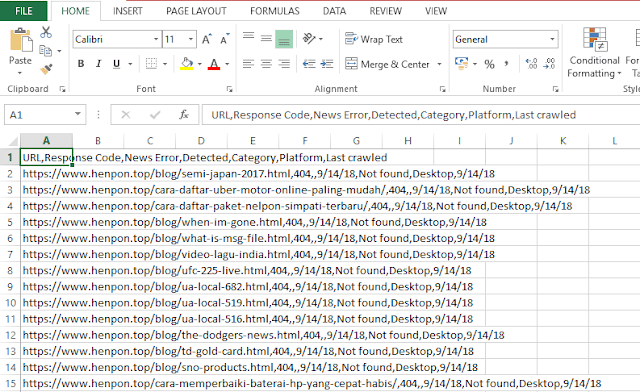640x392 pixels.
Task: Apply the red font color
Action: point(214,64)
